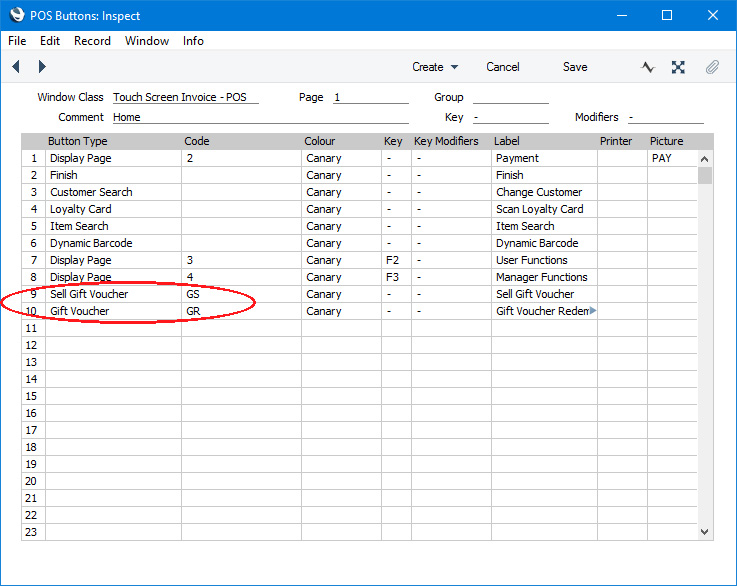Click Canary colour in row 1
Viewport: 737px width, 586px height.
[341, 158]
